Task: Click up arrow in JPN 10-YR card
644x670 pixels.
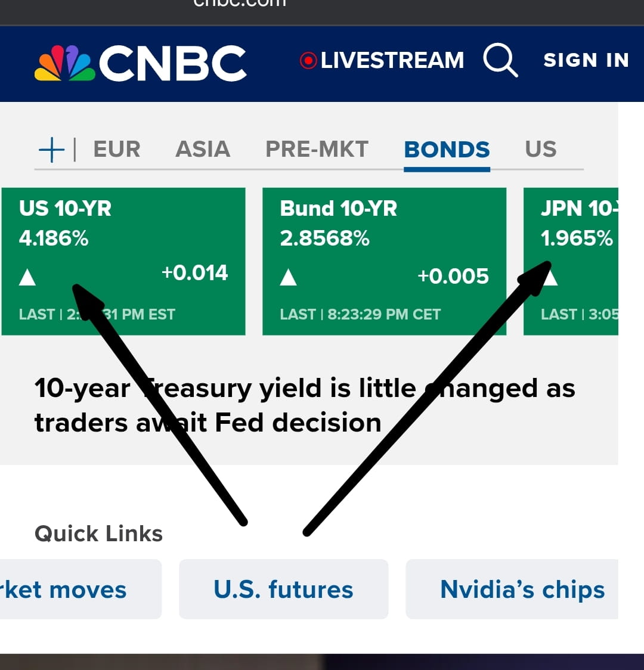Action: pyautogui.click(x=552, y=278)
